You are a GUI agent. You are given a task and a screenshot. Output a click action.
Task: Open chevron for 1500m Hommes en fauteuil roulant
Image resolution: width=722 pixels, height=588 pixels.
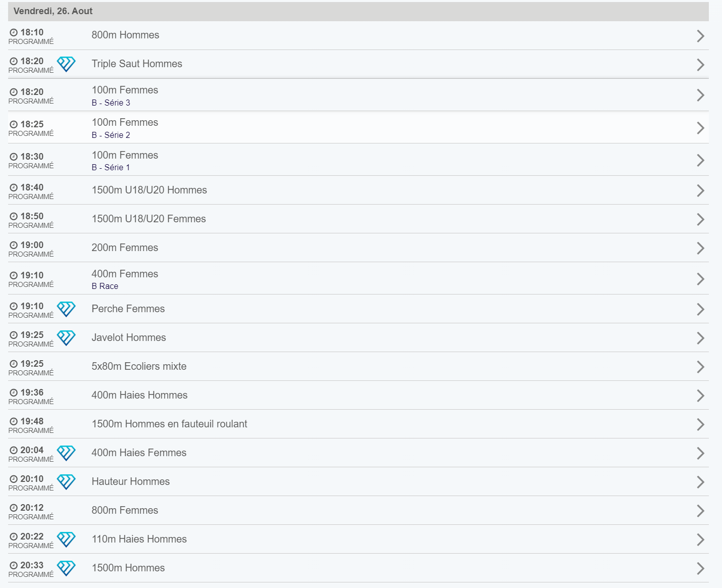pyautogui.click(x=700, y=424)
